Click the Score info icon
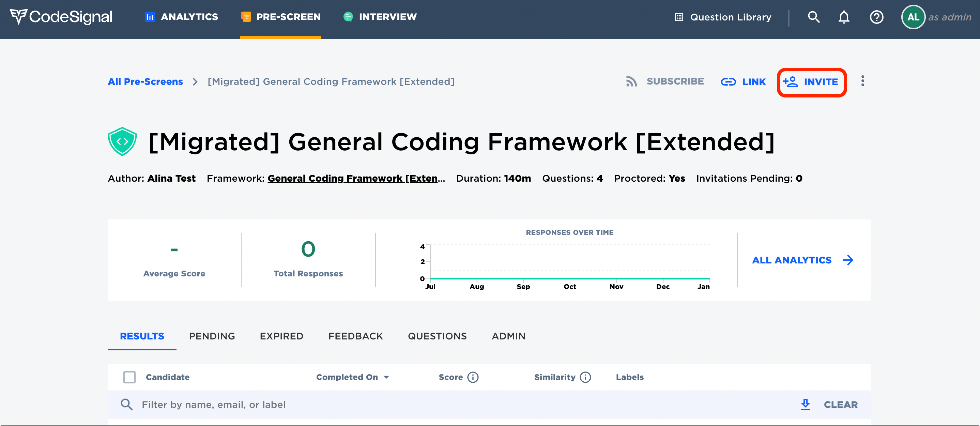This screenshot has width=980, height=426. point(473,377)
